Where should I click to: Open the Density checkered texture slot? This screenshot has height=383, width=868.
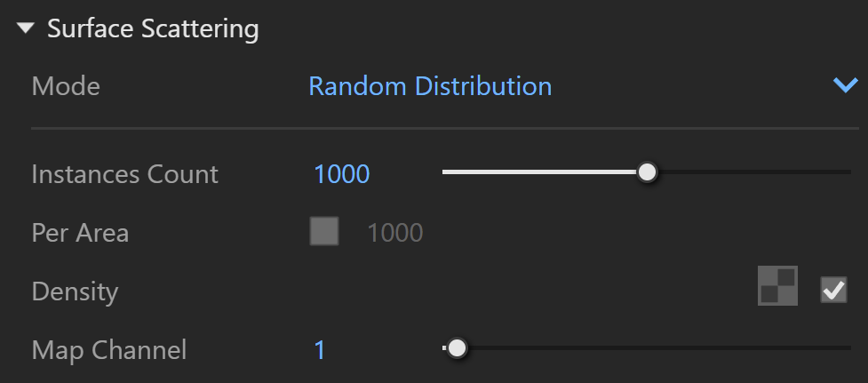[777, 285]
